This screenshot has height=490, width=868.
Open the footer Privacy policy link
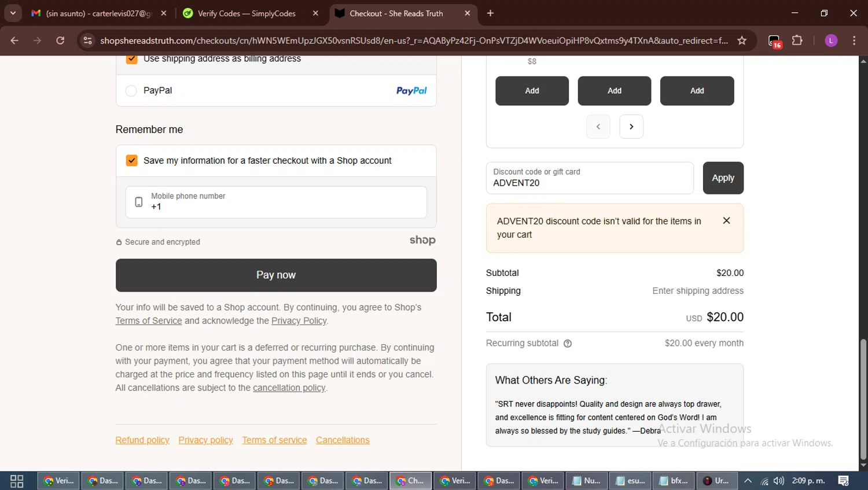[205, 440]
